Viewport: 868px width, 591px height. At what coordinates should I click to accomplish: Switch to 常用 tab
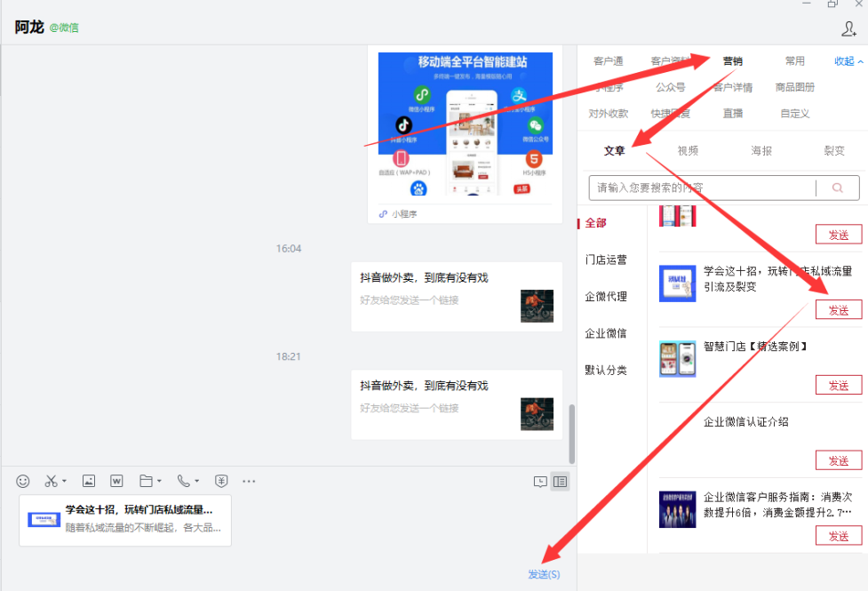point(795,61)
